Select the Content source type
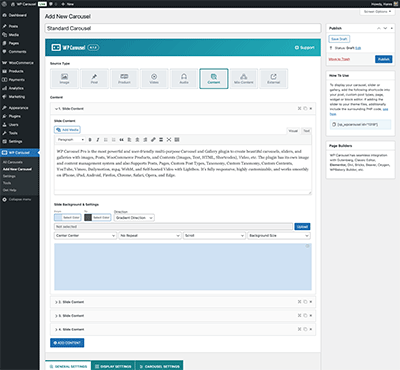Viewport: 400px width, 370px height. coord(214,79)
